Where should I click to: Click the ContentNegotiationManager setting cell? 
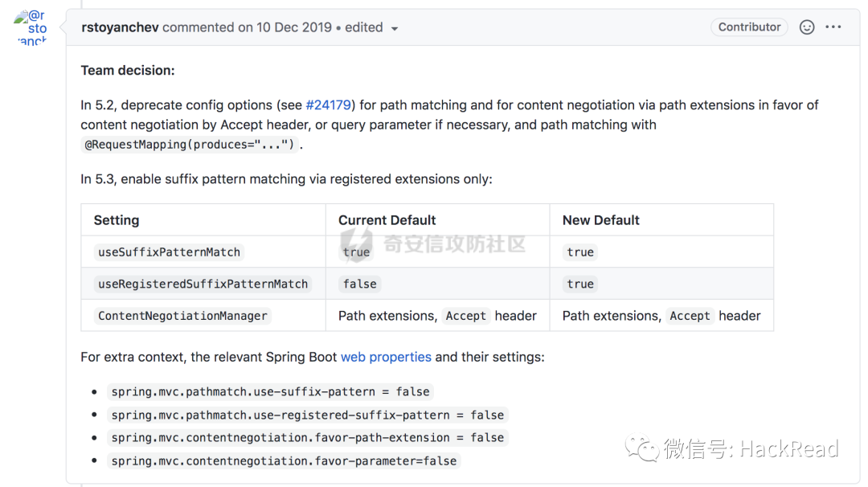182,316
